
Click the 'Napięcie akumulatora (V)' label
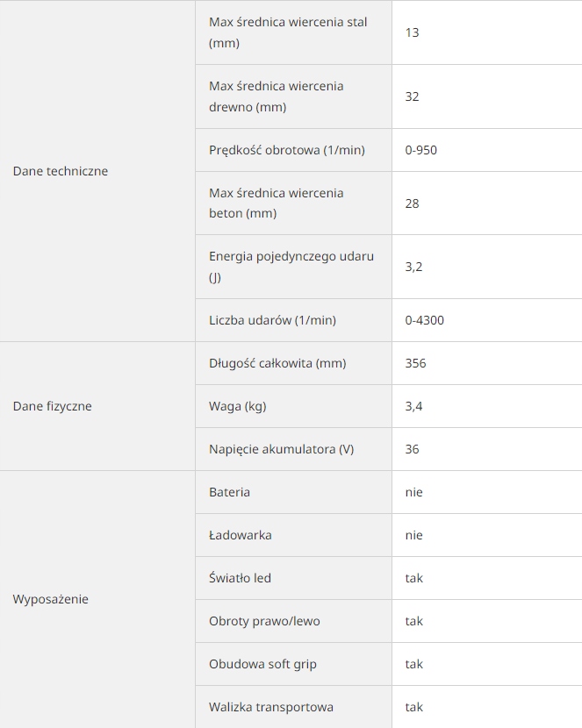(x=281, y=449)
